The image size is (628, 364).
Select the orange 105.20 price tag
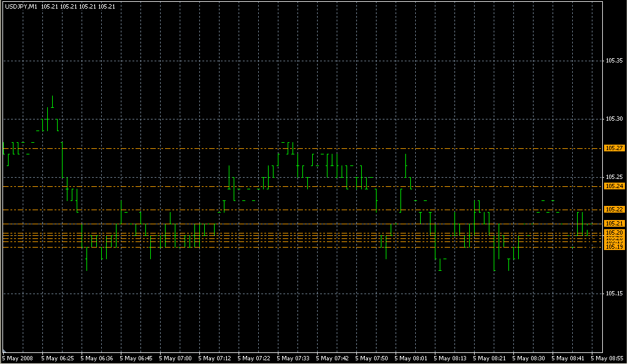pyautogui.click(x=614, y=232)
